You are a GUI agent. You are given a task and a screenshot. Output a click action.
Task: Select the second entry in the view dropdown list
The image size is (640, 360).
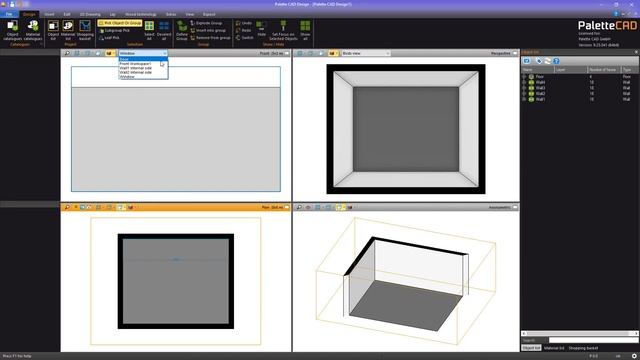(143, 64)
